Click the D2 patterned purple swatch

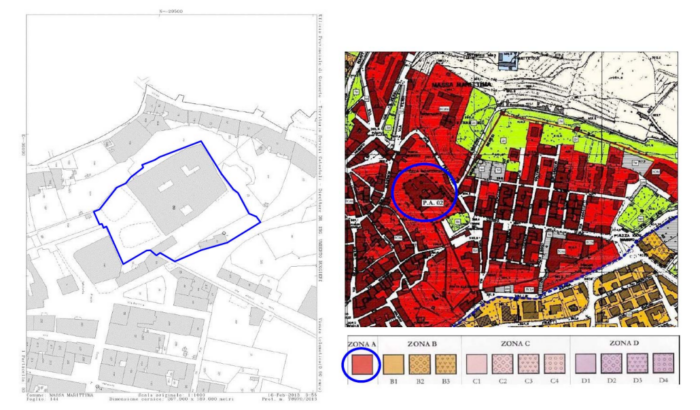tap(612, 365)
